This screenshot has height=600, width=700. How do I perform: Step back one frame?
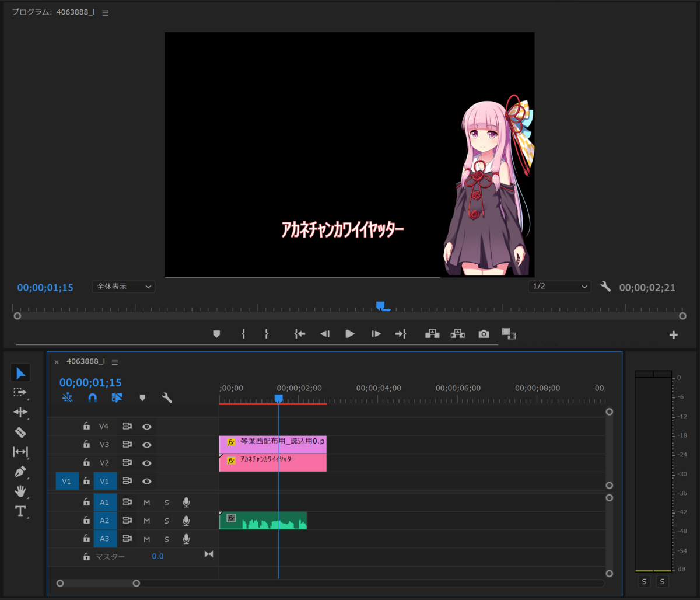pos(325,334)
